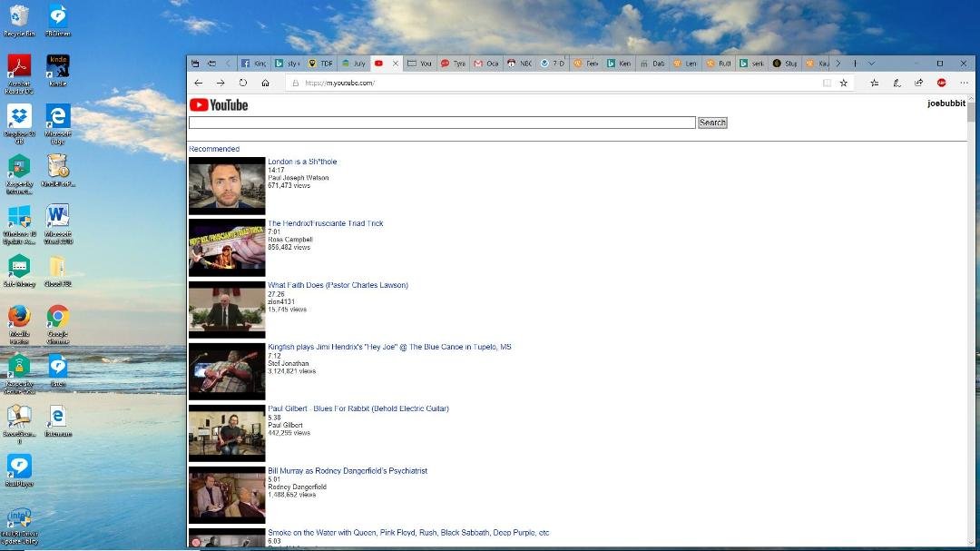Open the Recycle Bin desktop icon
The width and height of the screenshot is (980, 551).
tap(19, 20)
